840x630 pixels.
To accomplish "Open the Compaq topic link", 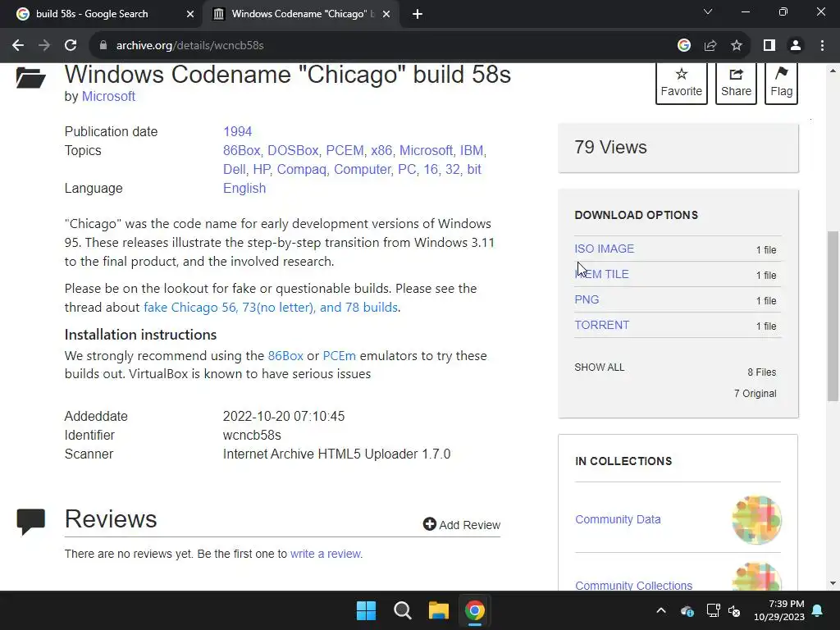I will 302,169.
